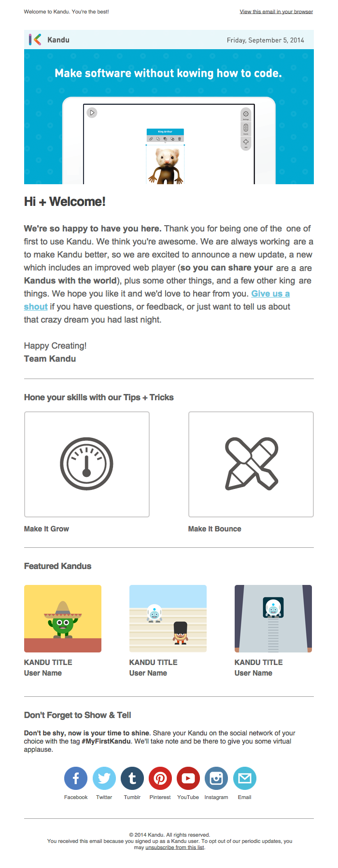Open the Instagram icon
This screenshot has width=338, height=868.
point(216,778)
